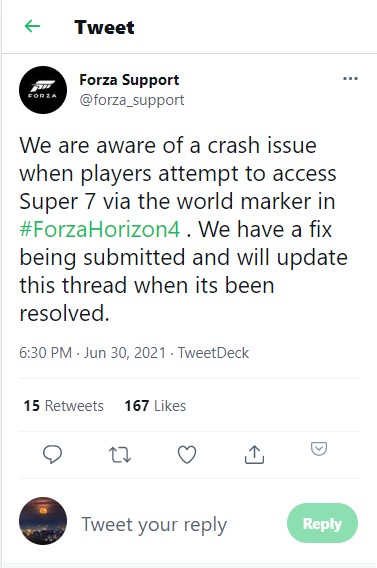Click the 6:30 PM Jun 30, 2021 timestamp

(92, 352)
